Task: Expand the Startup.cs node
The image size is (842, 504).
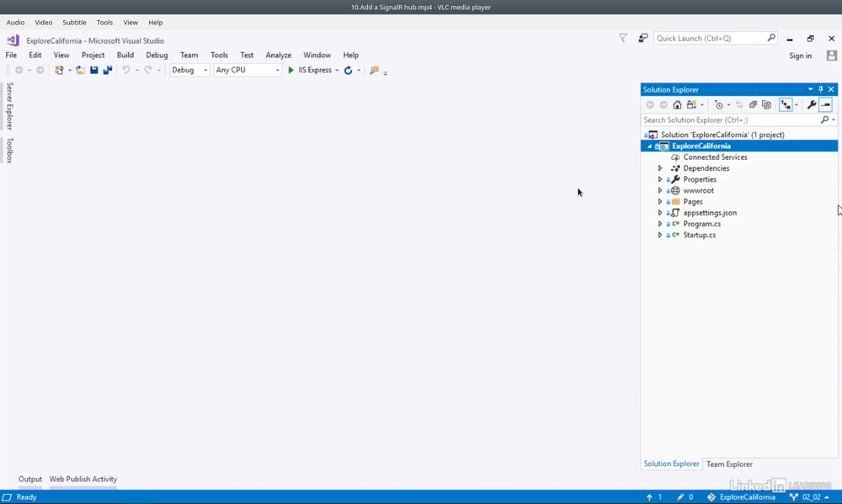Action: pos(660,235)
